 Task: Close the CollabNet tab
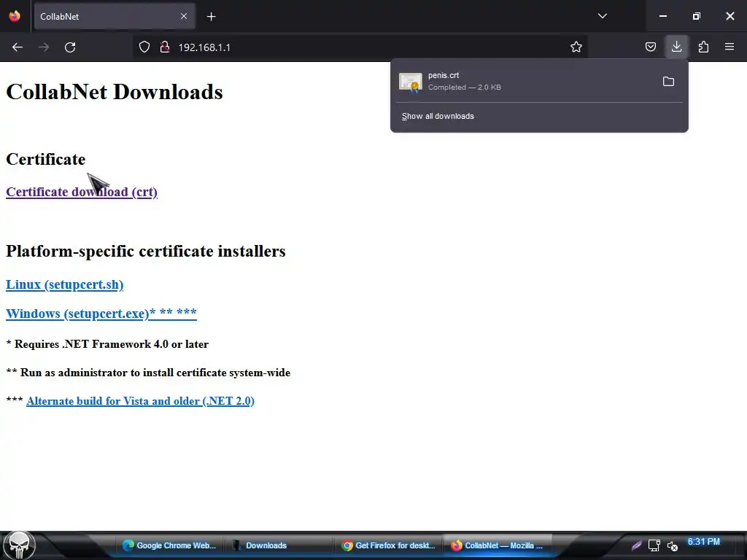click(184, 16)
